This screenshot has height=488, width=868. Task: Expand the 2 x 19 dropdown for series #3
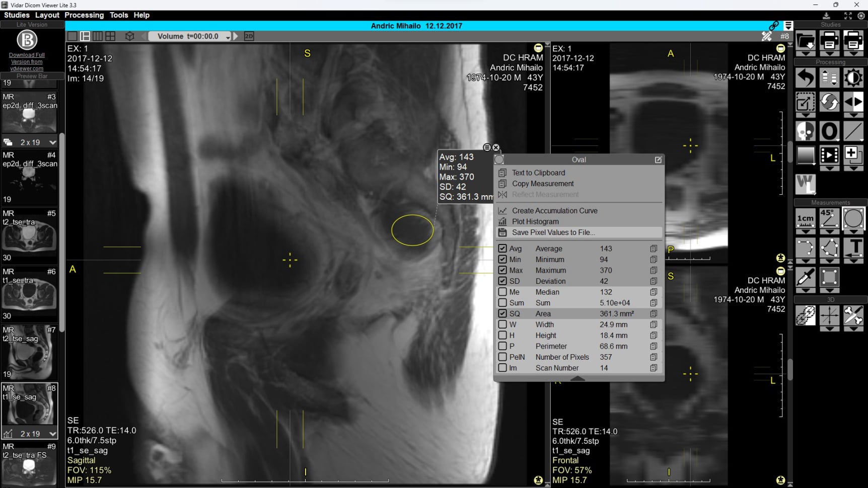[52, 142]
